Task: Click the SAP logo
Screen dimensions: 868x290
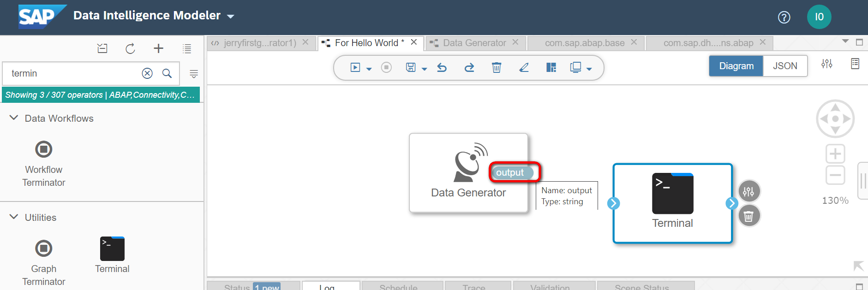Action: click(42, 17)
